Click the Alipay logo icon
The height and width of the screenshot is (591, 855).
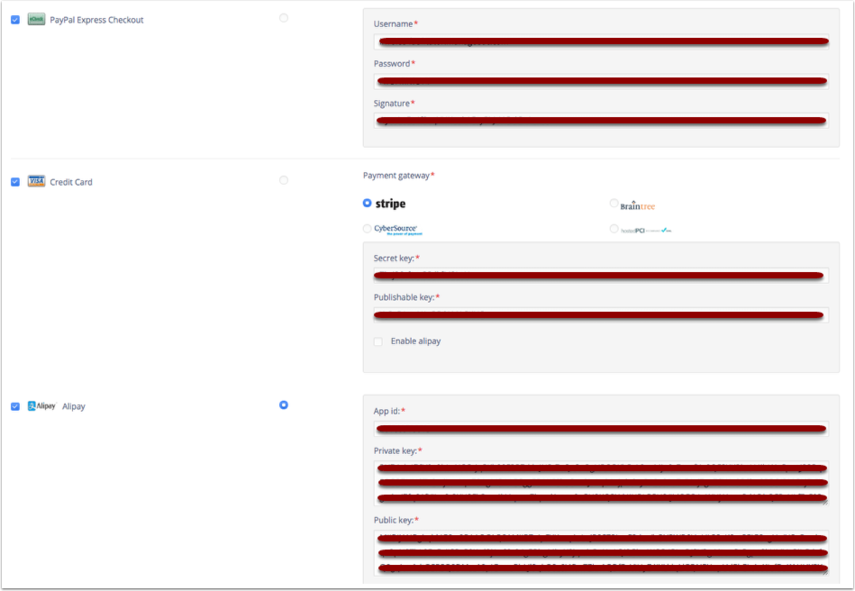point(41,406)
